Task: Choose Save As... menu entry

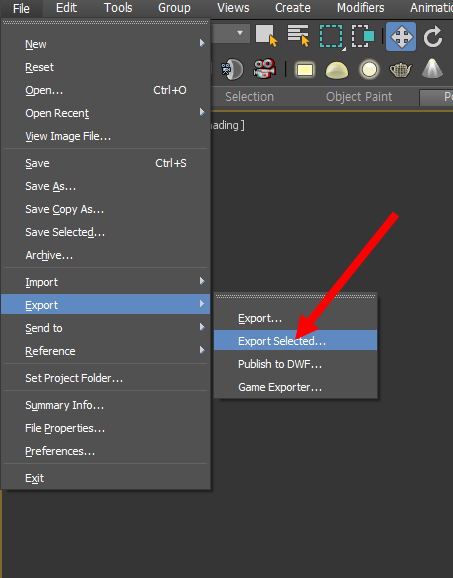Action: point(106,187)
